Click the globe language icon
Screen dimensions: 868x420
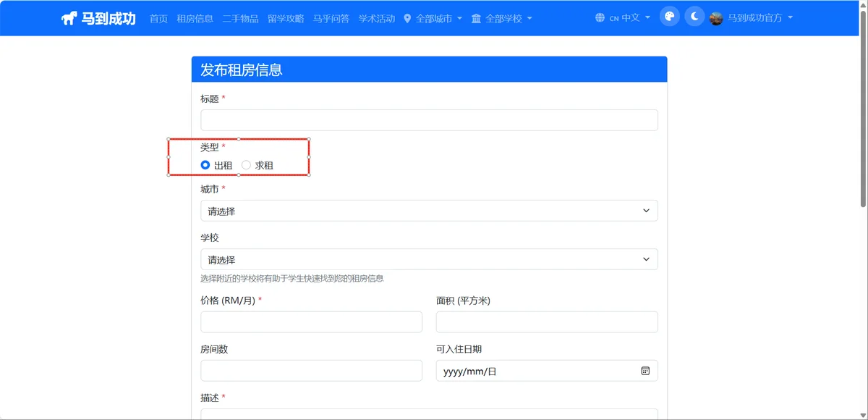600,18
